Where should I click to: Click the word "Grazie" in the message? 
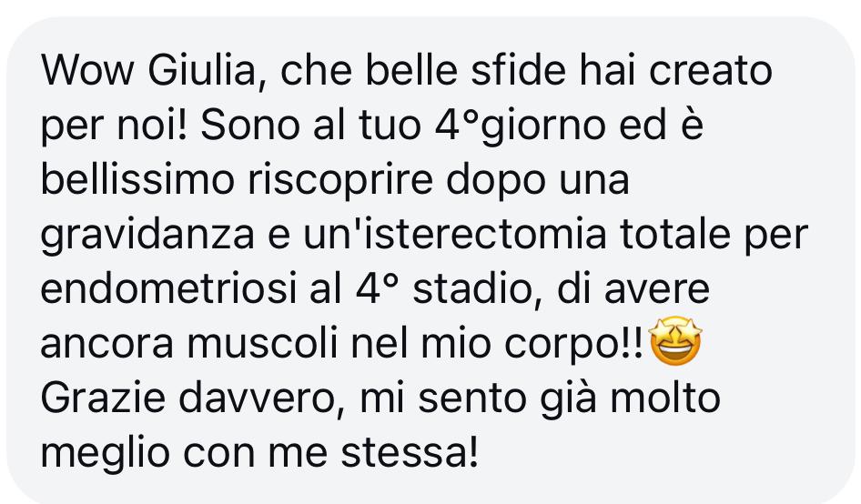(x=103, y=398)
